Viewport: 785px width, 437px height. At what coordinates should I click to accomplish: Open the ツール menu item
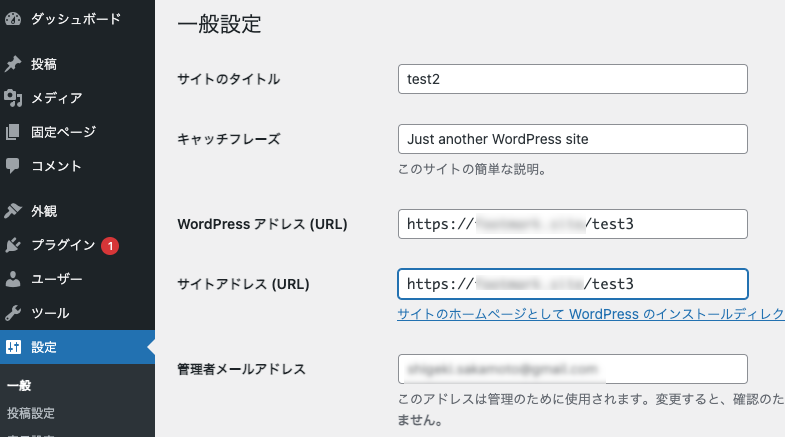click(50, 313)
